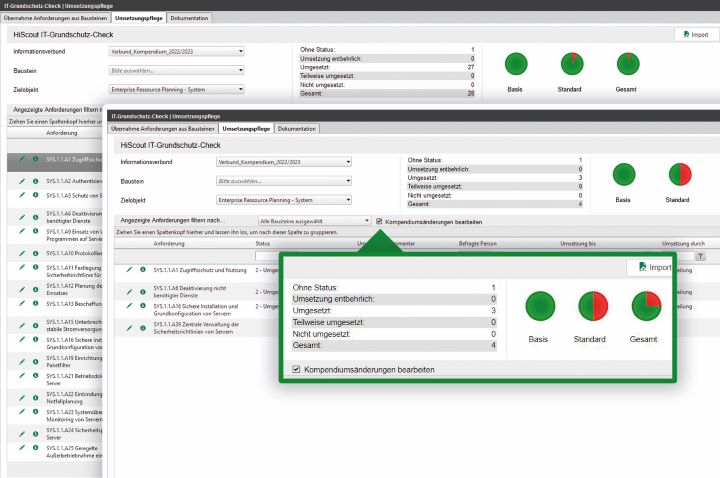Open Informationsverbund dropdown in front window
The width and height of the screenshot is (720, 478).
(284, 162)
